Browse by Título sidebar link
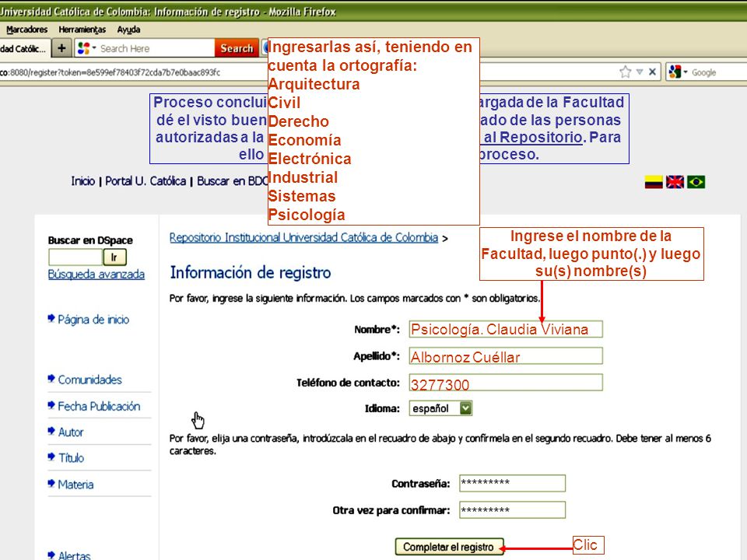The width and height of the screenshot is (747, 560). (71, 457)
